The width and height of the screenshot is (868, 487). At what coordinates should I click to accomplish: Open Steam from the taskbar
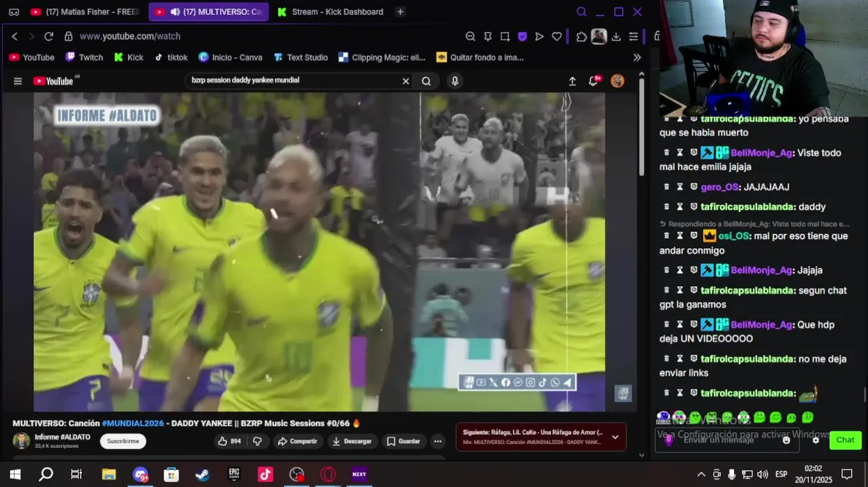202,474
